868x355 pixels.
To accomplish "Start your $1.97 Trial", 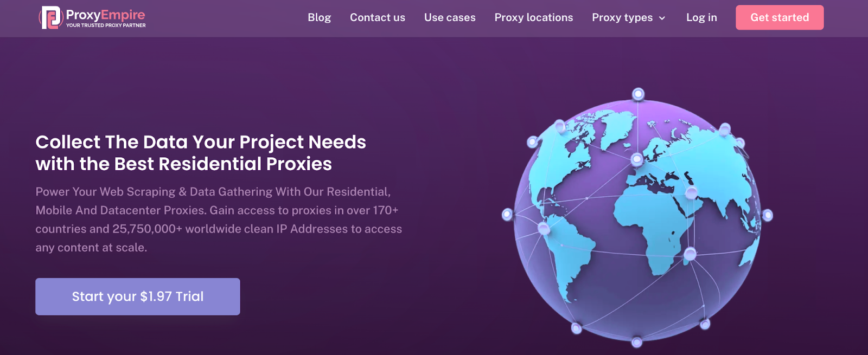I will (138, 296).
